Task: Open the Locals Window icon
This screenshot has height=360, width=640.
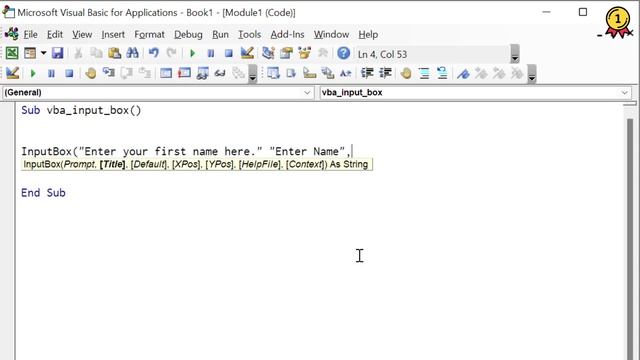Action: (x=166, y=73)
